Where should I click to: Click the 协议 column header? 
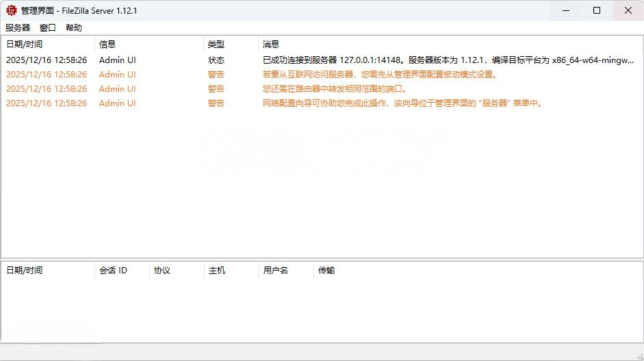(176, 271)
